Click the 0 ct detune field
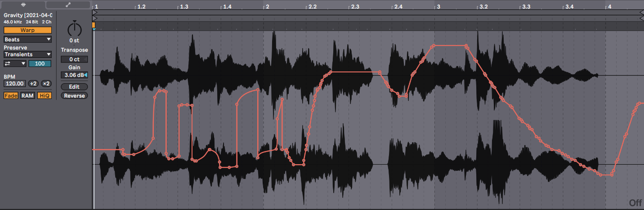Screen dimensions: 644x210 pyautogui.click(x=74, y=59)
